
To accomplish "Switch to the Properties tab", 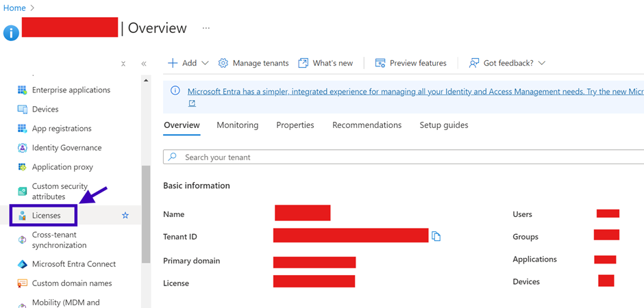I will [295, 125].
